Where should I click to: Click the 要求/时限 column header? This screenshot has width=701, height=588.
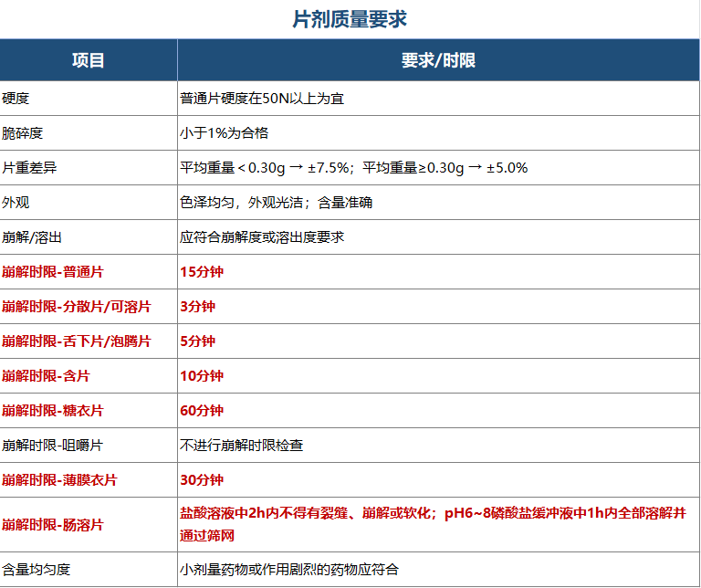[x=438, y=60]
